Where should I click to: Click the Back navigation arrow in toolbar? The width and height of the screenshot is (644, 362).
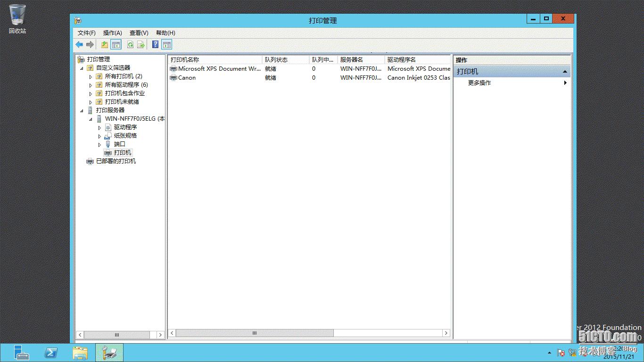(79, 44)
